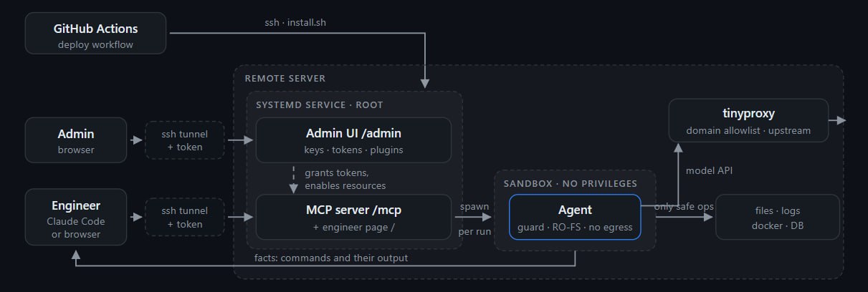Click the 'per run' arrow label
Screen dimensions: 868x292
474,232
